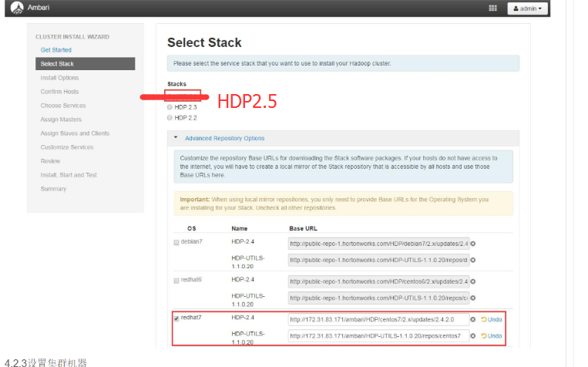The width and height of the screenshot is (588, 367).
Task: Enable the redhat6 OS checkbox
Action: coord(176,281)
